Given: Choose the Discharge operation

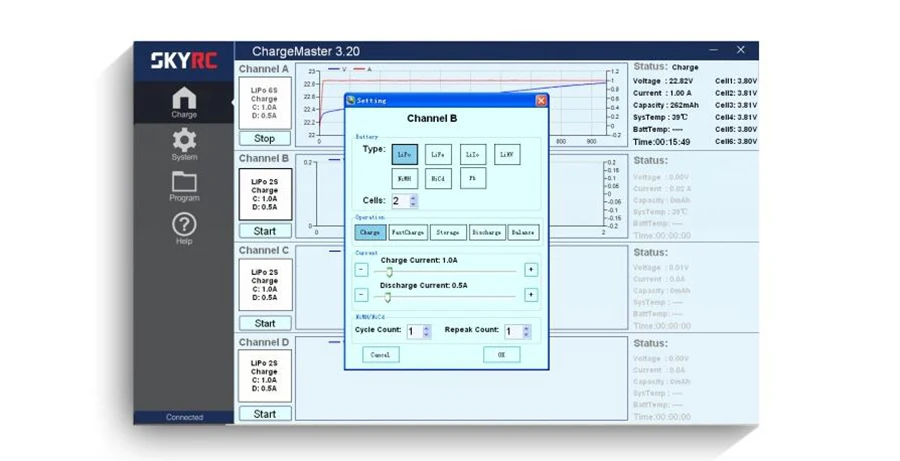Looking at the screenshot, I should point(487,233).
